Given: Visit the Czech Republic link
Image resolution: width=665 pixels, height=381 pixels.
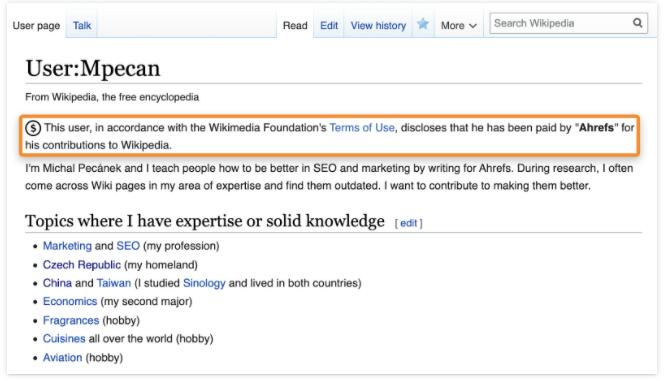Looking at the screenshot, I should point(81,265).
